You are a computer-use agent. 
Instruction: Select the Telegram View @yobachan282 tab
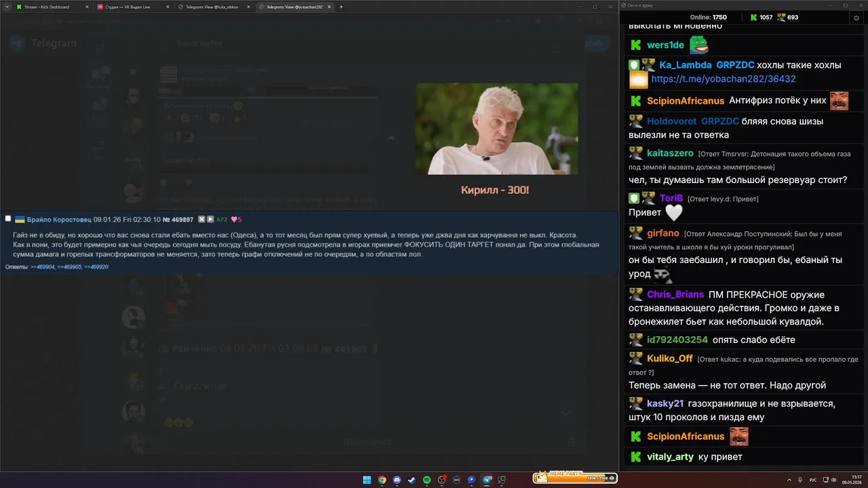coord(296,7)
